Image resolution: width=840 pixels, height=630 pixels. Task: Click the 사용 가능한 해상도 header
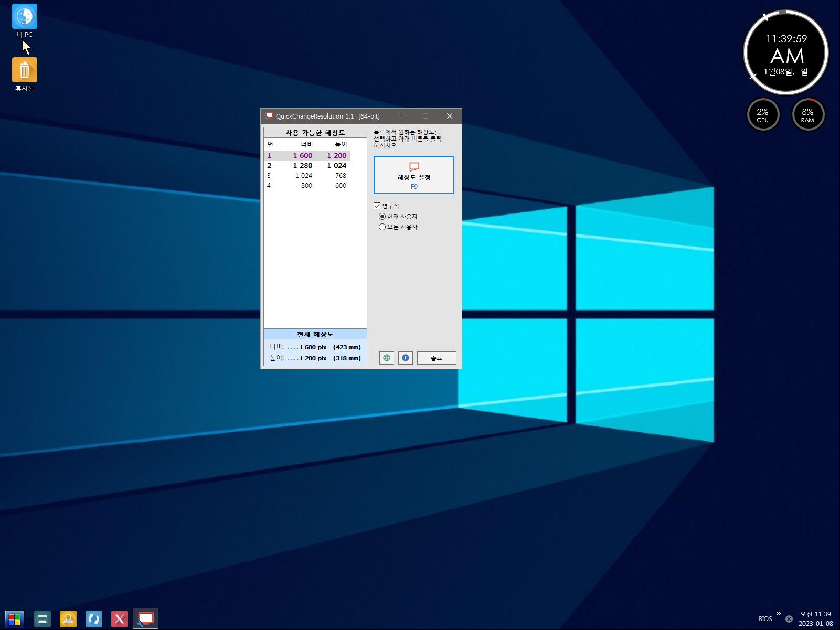(x=315, y=133)
